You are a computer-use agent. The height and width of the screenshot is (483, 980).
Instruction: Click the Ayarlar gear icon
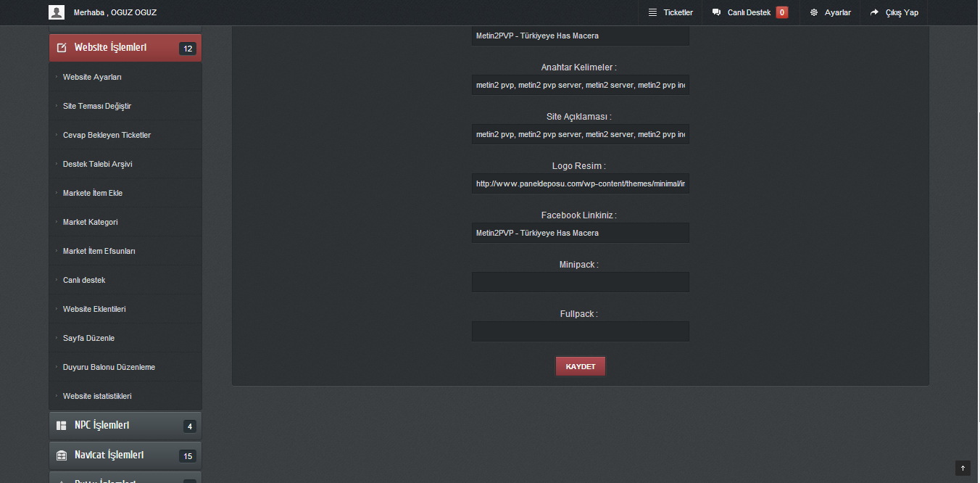coord(814,12)
